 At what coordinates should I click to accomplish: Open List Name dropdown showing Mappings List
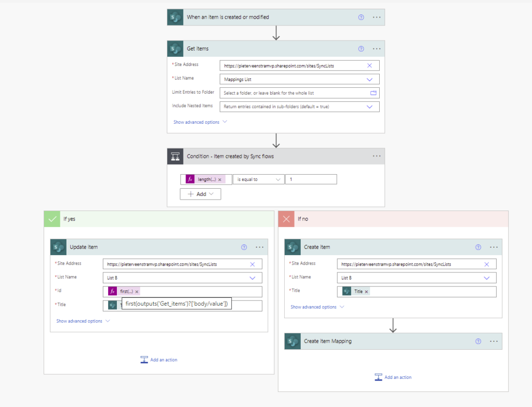(x=369, y=80)
